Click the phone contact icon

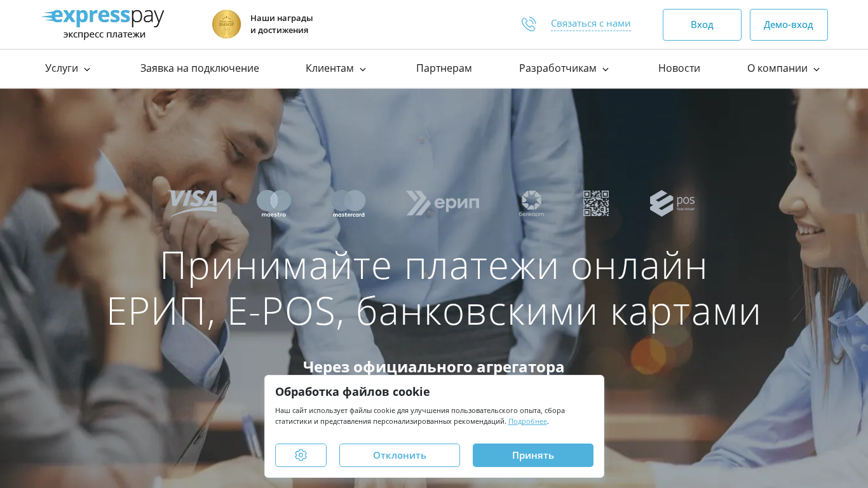[529, 24]
